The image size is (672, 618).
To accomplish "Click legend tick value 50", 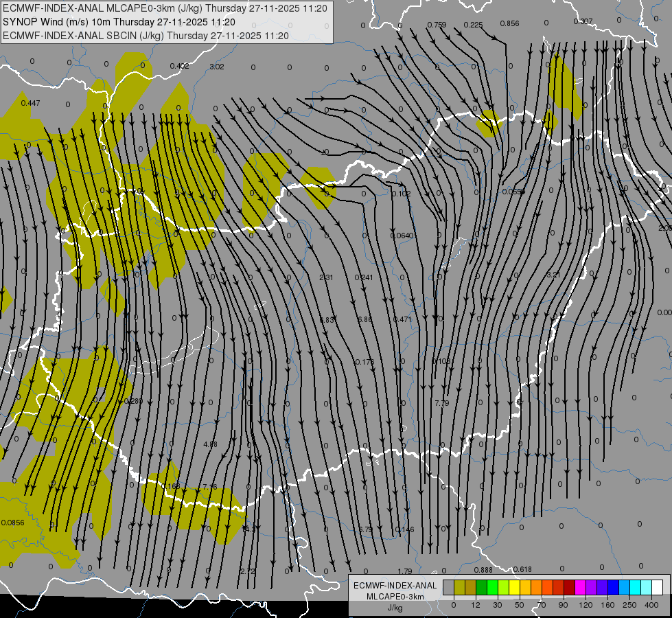I will pyautogui.click(x=520, y=605).
